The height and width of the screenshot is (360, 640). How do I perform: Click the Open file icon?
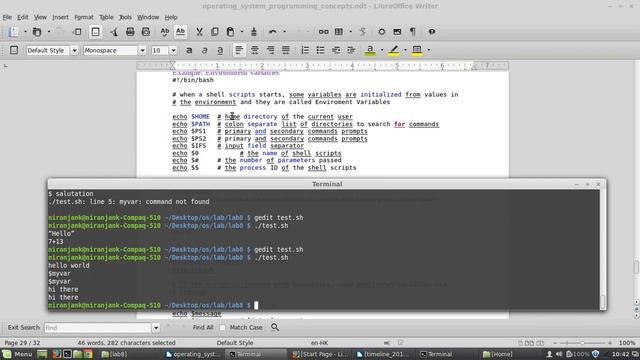pyautogui.click(x=37, y=32)
